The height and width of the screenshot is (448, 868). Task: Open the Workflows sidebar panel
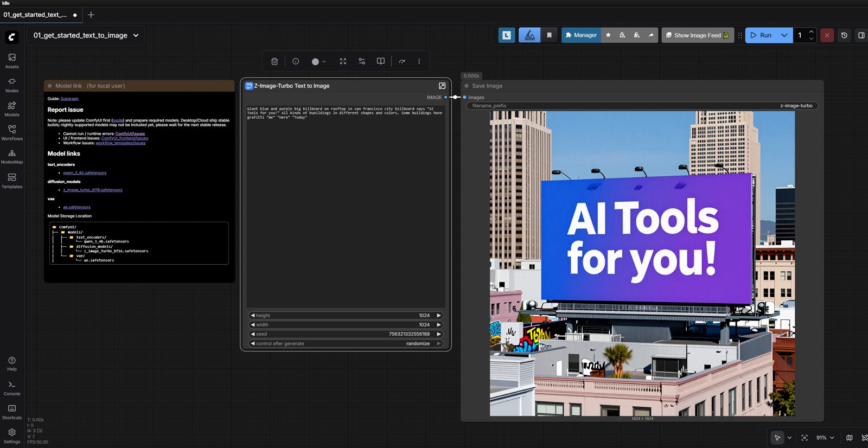[x=12, y=133]
